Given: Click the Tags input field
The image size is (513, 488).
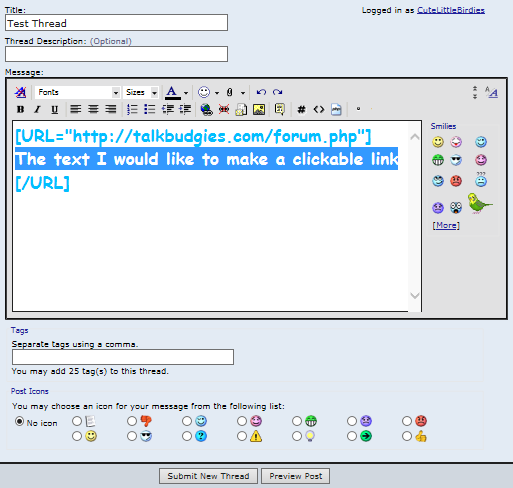Looking at the screenshot, I should 123,357.
